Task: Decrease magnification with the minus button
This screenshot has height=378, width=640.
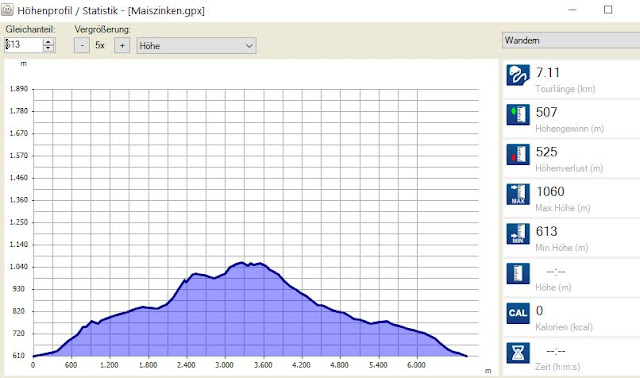Action: coord(82,45)
